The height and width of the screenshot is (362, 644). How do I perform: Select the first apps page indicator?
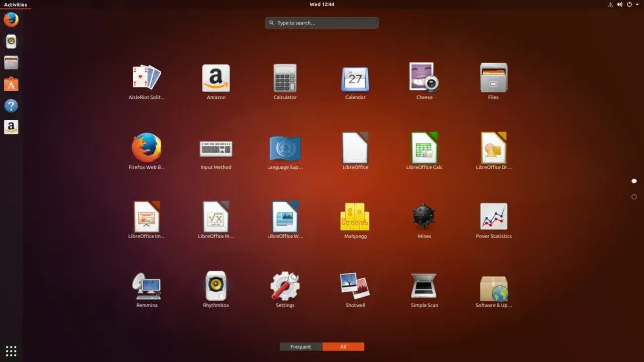tap(634, 181)
